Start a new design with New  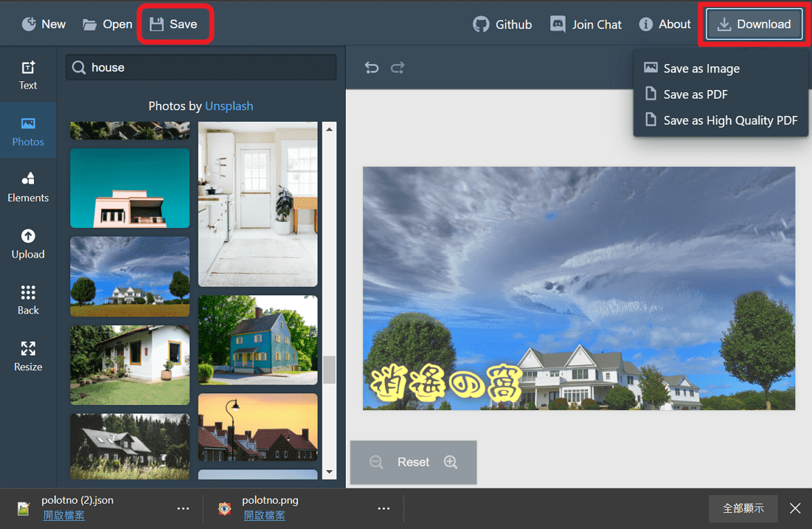tap(43, 23)
